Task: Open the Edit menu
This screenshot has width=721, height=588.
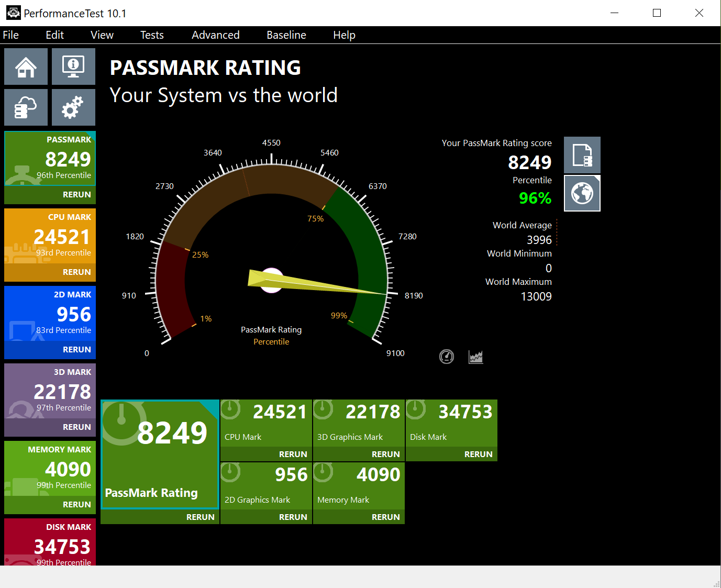Action: pyautogui.click(x=55, y=35)
